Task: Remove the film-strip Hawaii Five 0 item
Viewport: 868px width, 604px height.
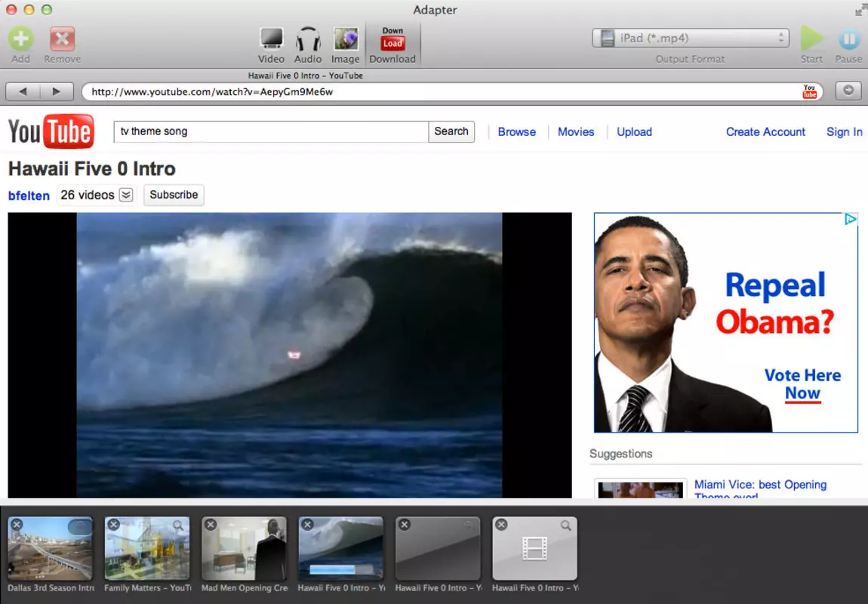Action: click(501, 524)
